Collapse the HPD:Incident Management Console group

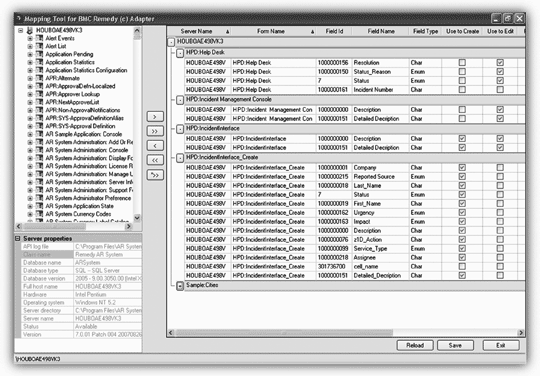180,100
